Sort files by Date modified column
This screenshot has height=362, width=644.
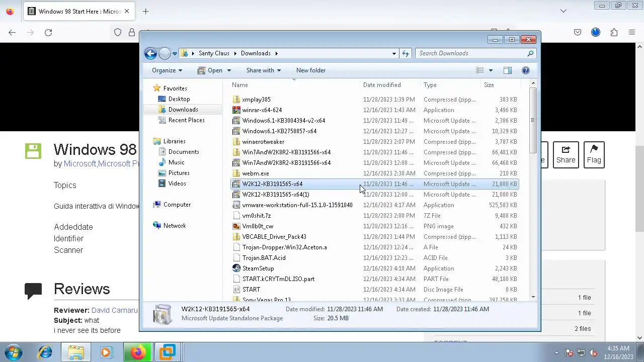coord(382,85)
